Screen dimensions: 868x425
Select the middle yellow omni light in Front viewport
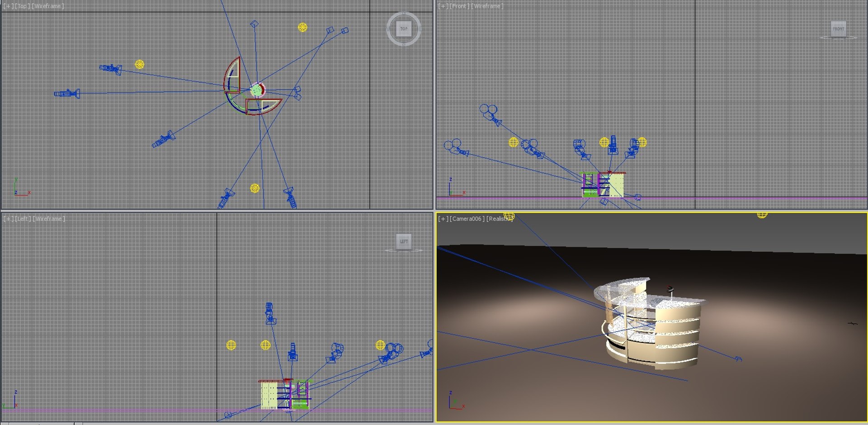tap(604, 142)
